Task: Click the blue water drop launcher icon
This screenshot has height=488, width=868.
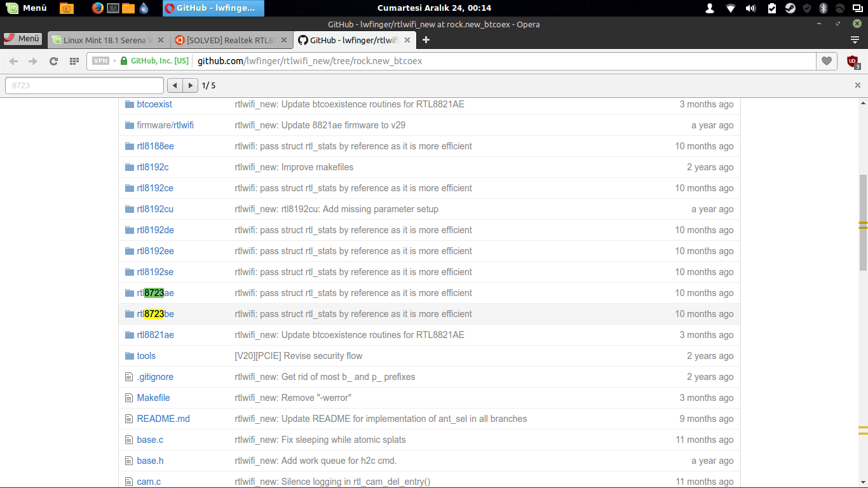Action: [144, 8]
